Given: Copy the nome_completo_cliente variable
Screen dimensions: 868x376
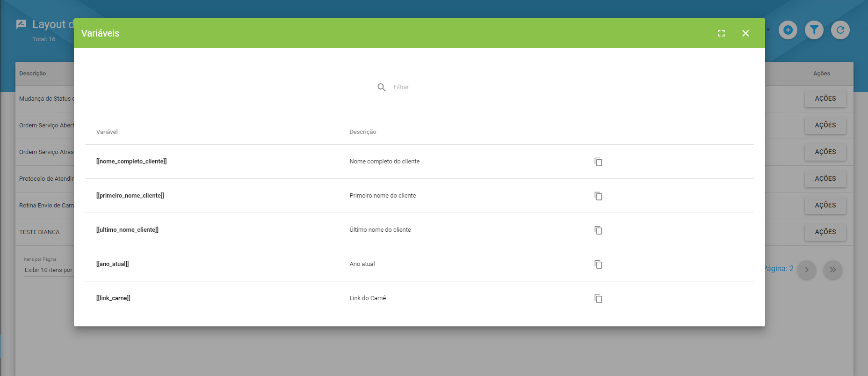Looking at the screenshot, I should 598,162.
